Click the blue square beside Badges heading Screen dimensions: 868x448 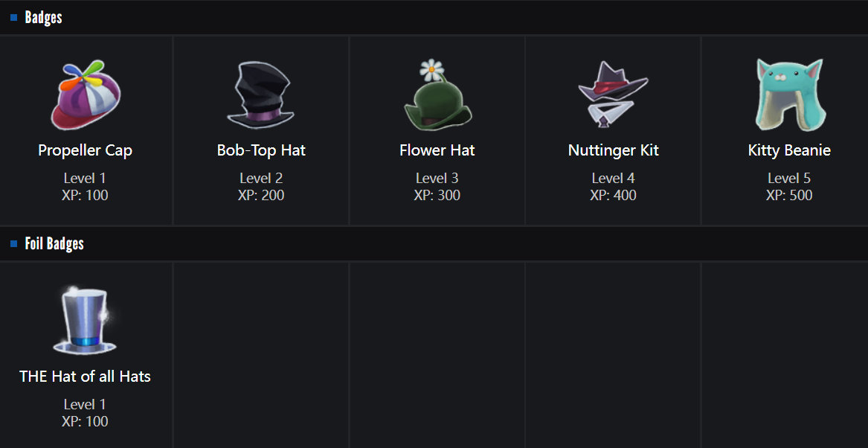pos(14,18)
